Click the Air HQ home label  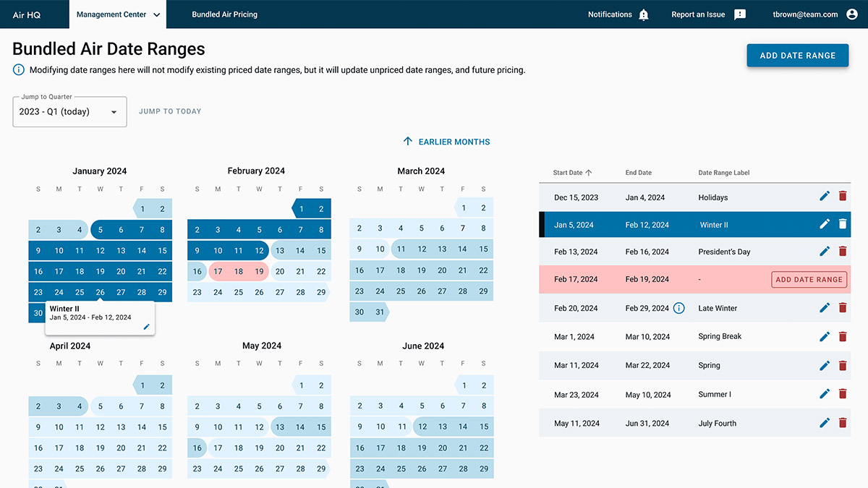click(x=27, y=14)
